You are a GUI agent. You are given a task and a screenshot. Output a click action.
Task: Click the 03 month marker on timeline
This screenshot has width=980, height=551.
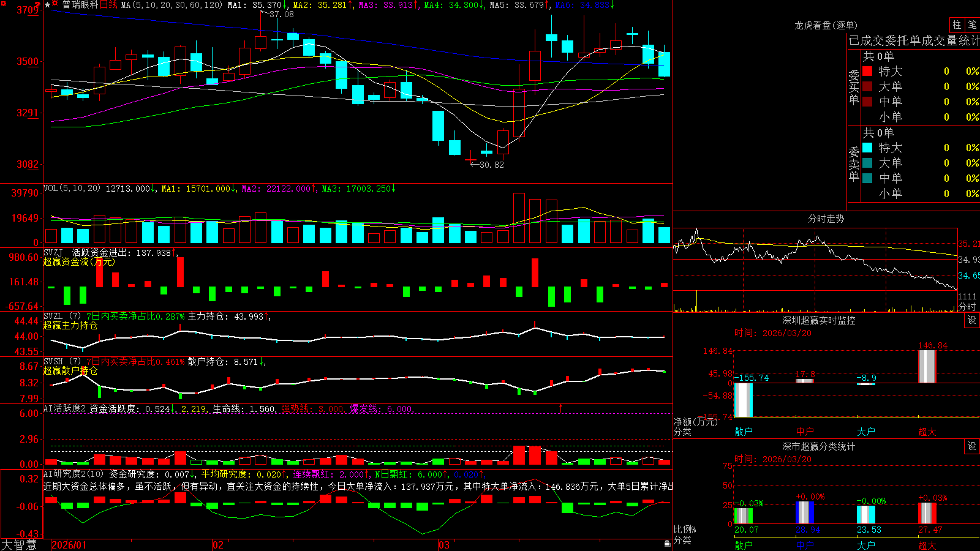point(444,545)
